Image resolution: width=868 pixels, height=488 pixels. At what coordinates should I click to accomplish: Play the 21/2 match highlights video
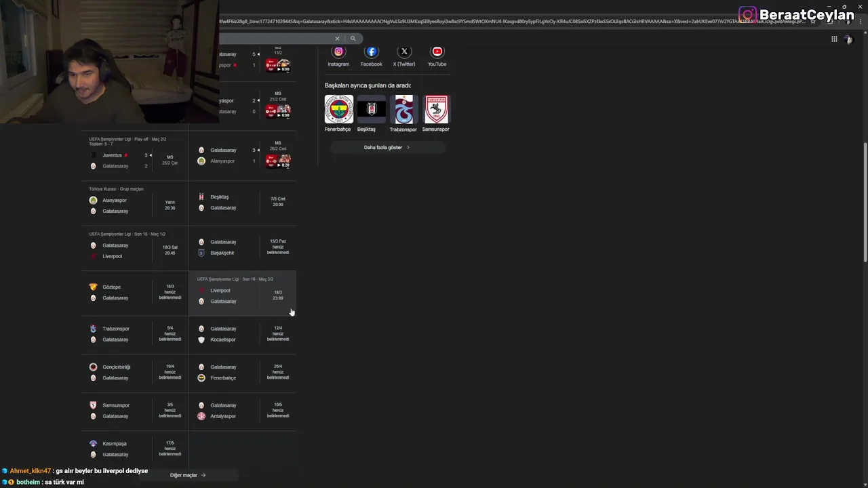coord(278,111)
